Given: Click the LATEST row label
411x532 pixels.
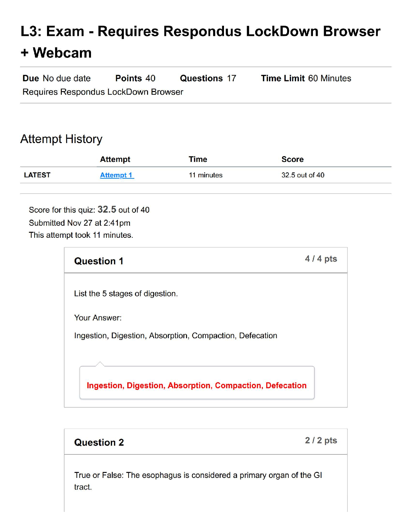Looking at the screenshot, I should click(x=37, y=175).
